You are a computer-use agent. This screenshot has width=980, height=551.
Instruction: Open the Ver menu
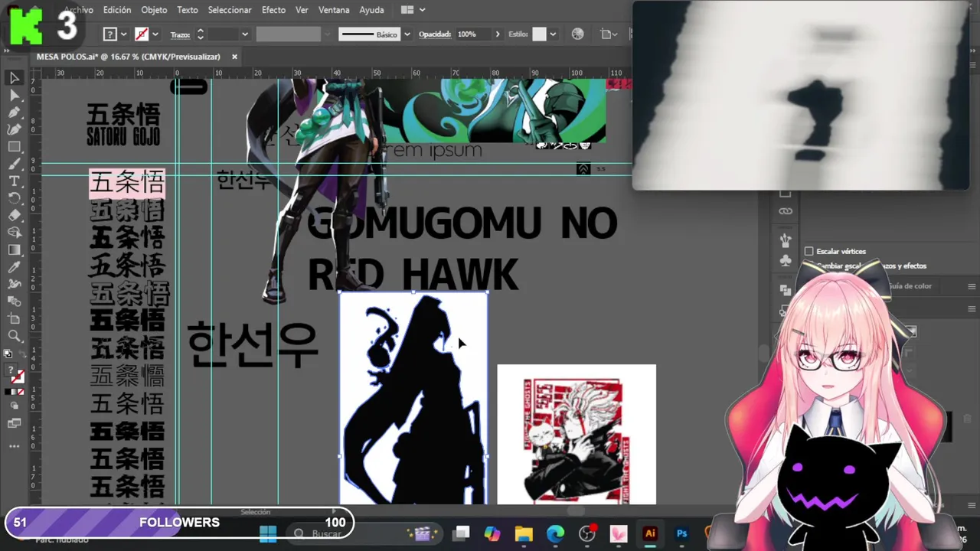pos(302,10)
